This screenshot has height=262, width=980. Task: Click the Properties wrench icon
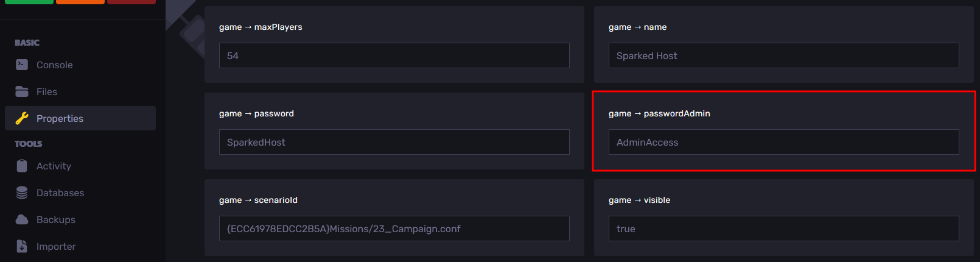pos(22,118)
